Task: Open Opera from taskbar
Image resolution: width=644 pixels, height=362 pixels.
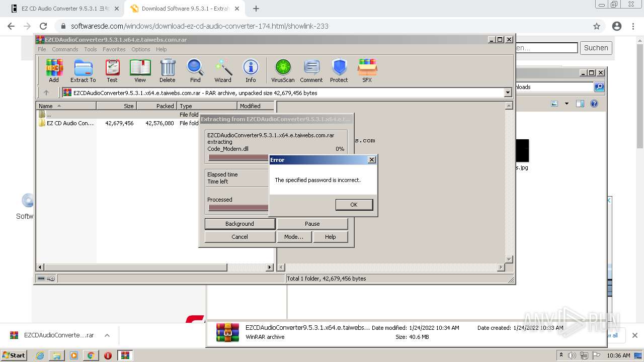Action: point(108,355)
